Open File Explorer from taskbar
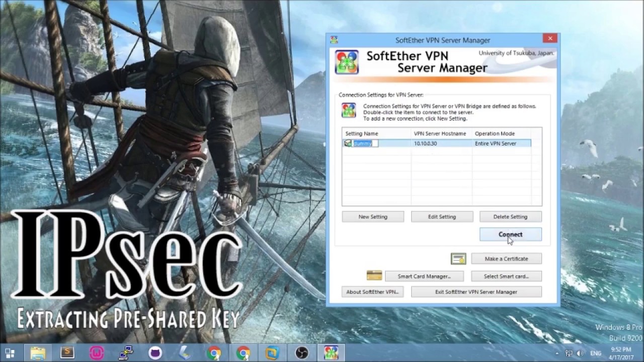This screenshot has width=644, height=362. [x=38, y=353]
